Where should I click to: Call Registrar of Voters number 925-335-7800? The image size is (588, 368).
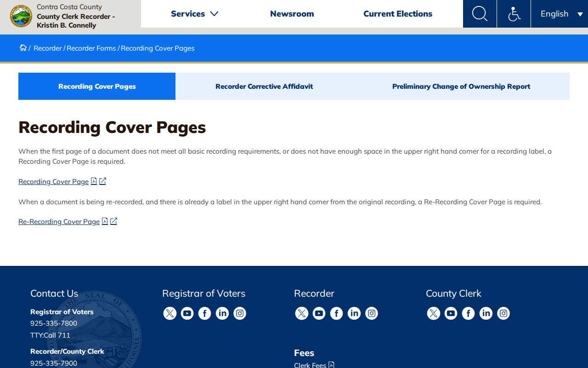54,323
